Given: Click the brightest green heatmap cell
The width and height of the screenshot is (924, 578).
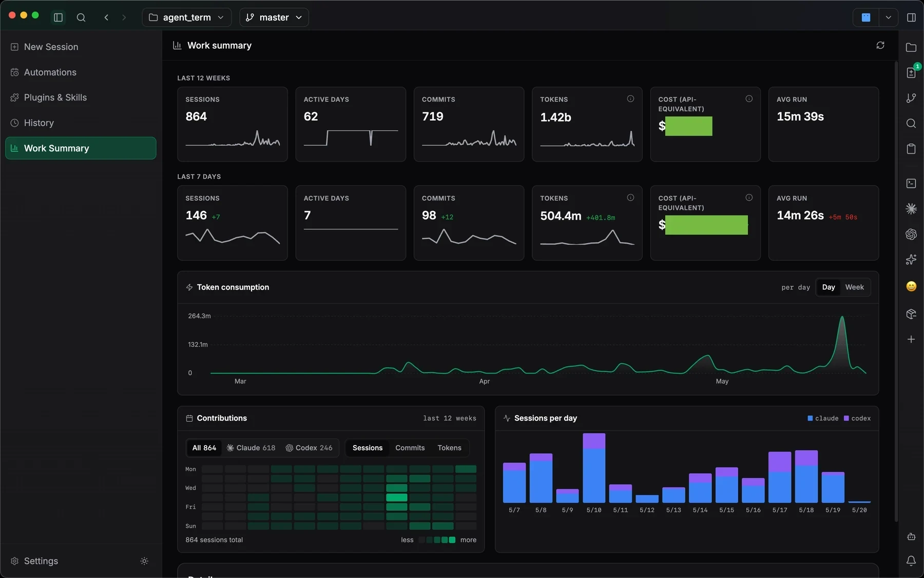Looking at the screenshot, I should pos(397,497).
